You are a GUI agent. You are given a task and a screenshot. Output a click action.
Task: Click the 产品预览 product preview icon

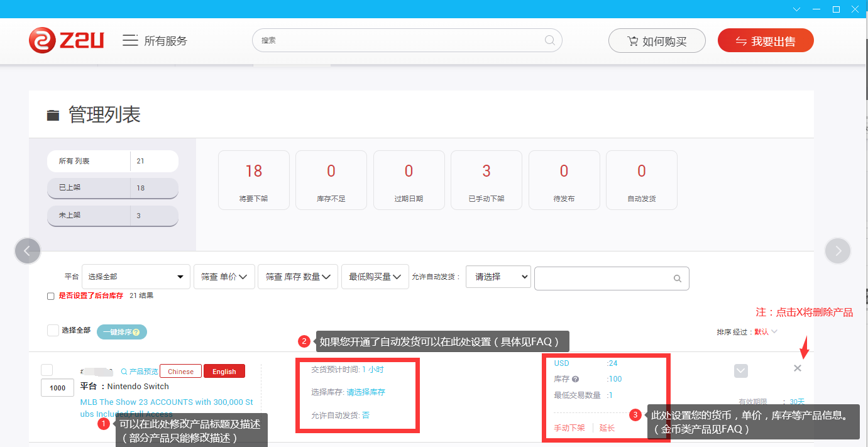(124, 372)
